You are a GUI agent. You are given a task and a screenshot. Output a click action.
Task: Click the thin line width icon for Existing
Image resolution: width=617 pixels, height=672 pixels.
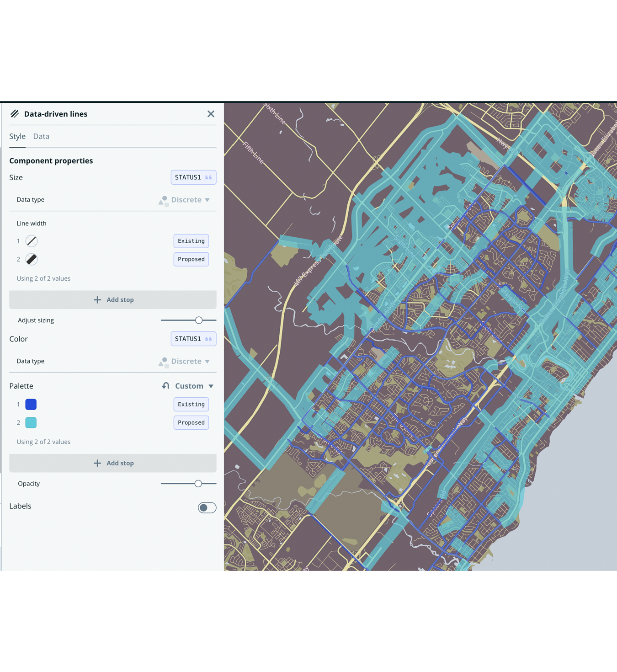coord(32,241)
